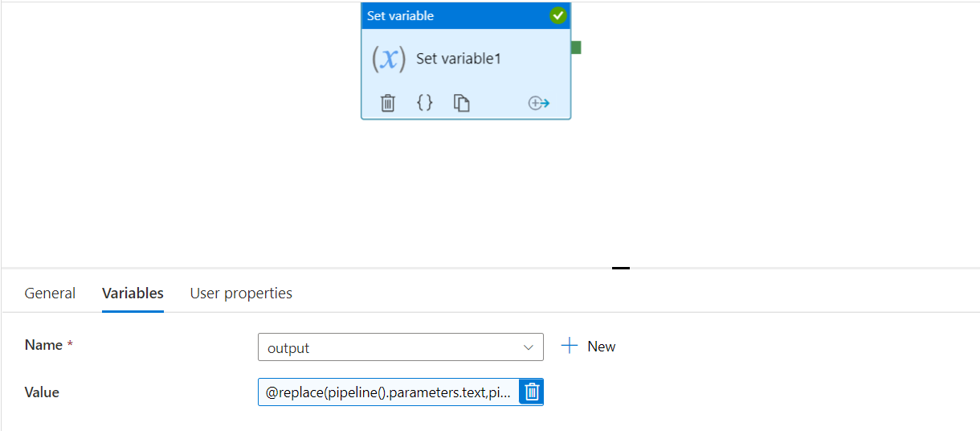Screen dimensions: 980x431
Task: Switch to the General tab
Action: point(50,293)
